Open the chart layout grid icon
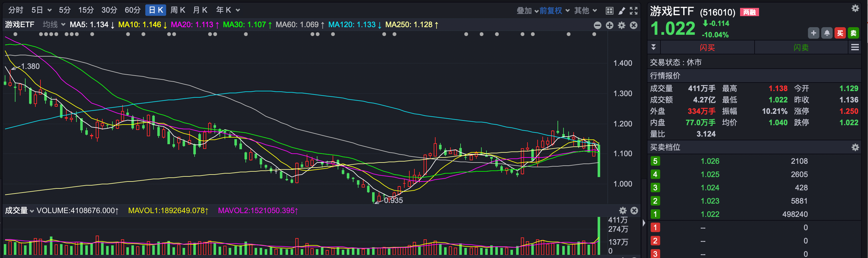868x258 pixels. pyautogui.click(x=609, y=11)
